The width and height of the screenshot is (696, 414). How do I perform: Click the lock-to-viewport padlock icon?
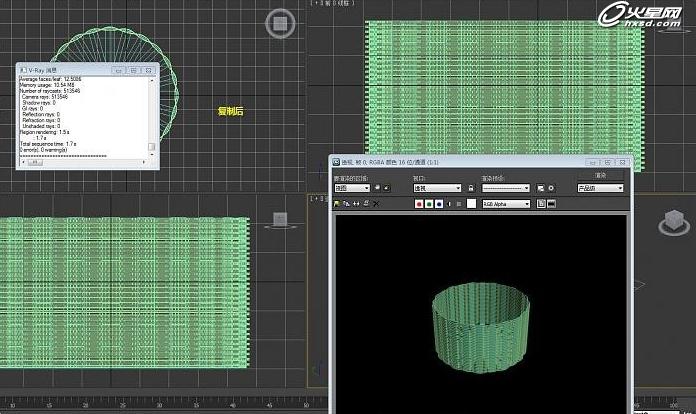470,187
